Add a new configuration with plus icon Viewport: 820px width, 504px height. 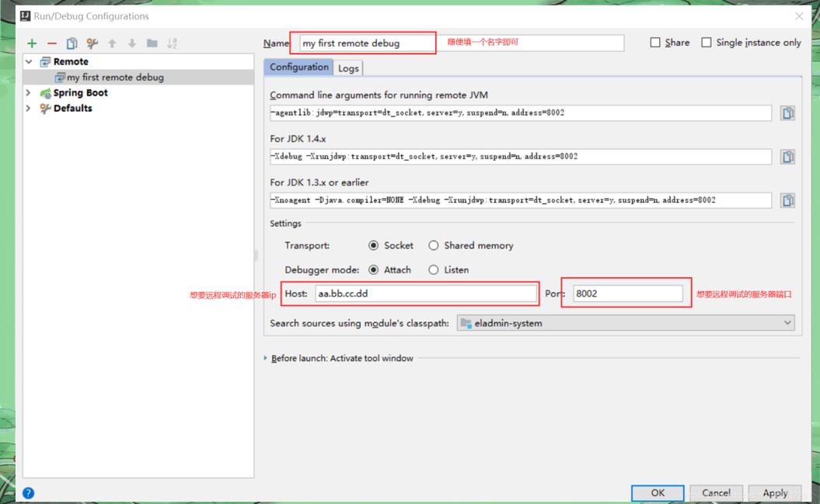(x=32, y=43)
